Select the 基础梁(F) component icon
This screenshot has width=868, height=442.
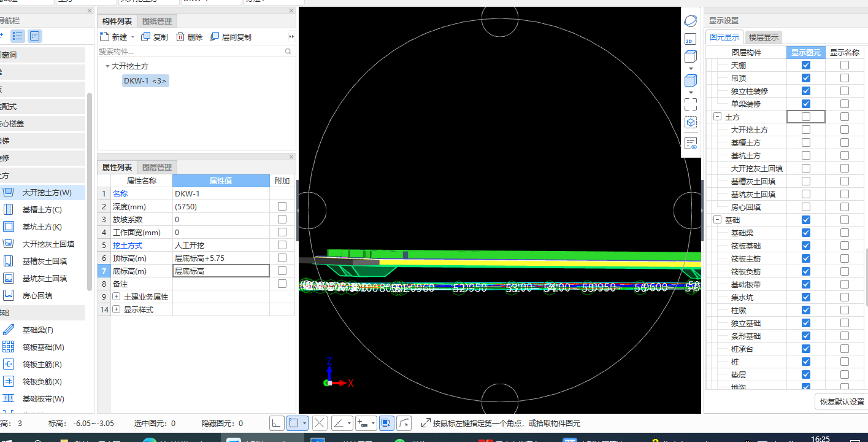9,330
